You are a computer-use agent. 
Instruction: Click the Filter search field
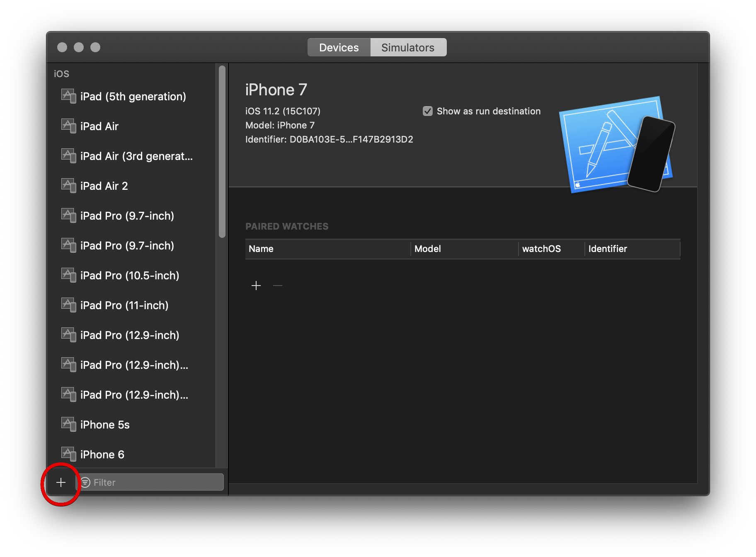click(x=150, y=482)
